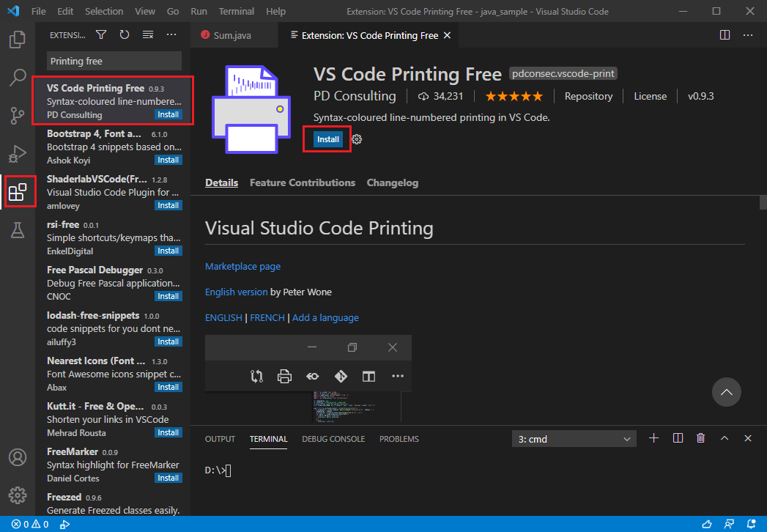Install Free Pascal Debugger from list

pyautogui.click(x=168, y=297)
